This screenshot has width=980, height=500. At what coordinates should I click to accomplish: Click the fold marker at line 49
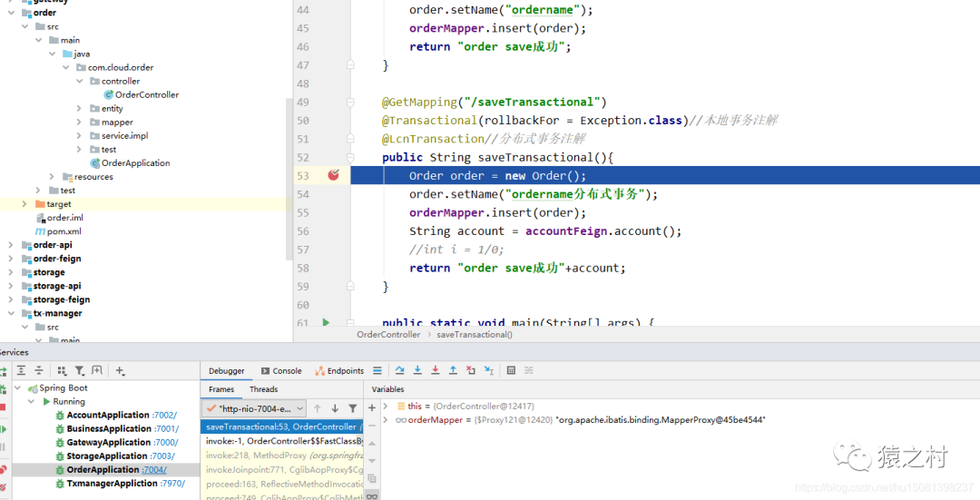point(350,102)
